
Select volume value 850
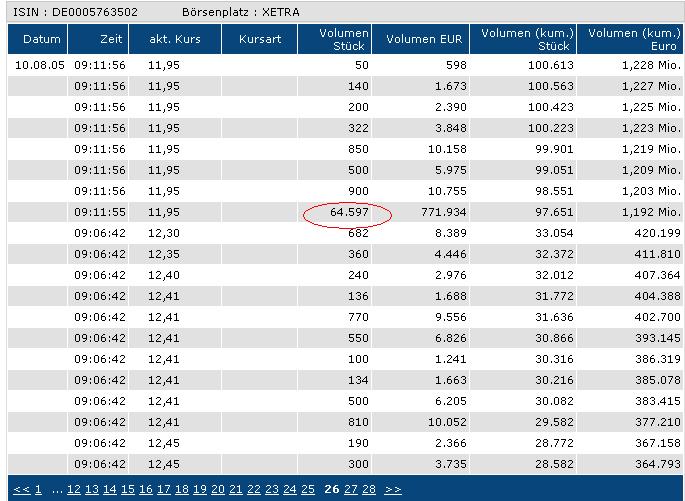[358, 149]
